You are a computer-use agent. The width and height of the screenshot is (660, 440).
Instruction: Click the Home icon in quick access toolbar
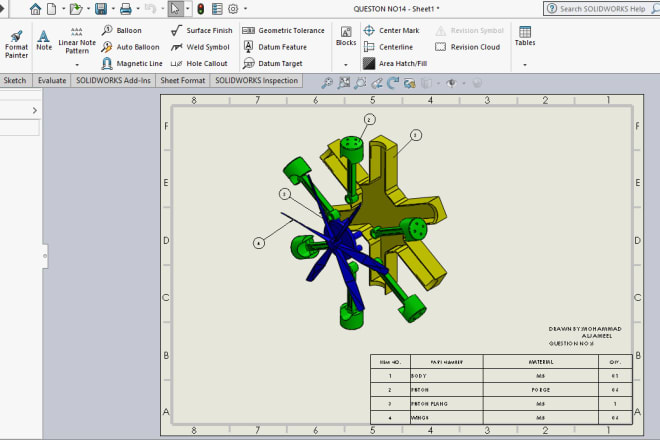[35, 9]
